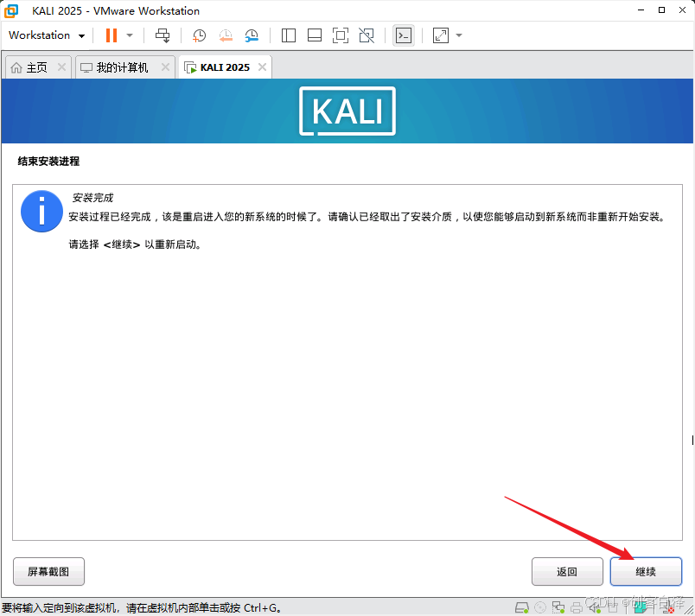Take a snapshot of this virtual machine
This screenshot has height=616, width=695.
(x=199, y=35)
